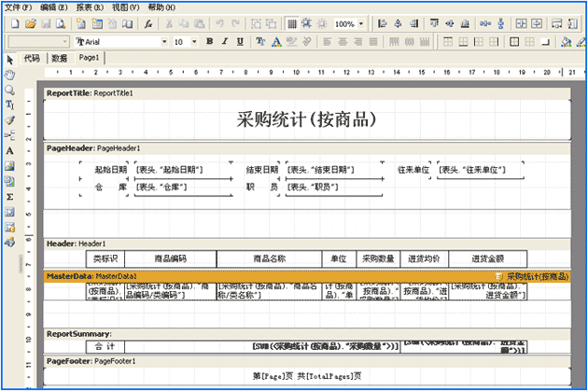The width and height of the screenshot is (588, 391).
Task: Open the 文件(F) menu
Action: [x=18, y=7]
